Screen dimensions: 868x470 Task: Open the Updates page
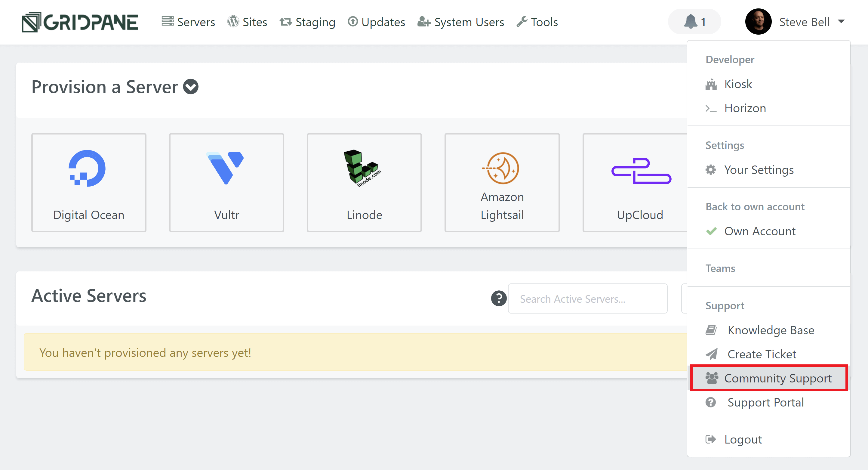click(376, 22)
